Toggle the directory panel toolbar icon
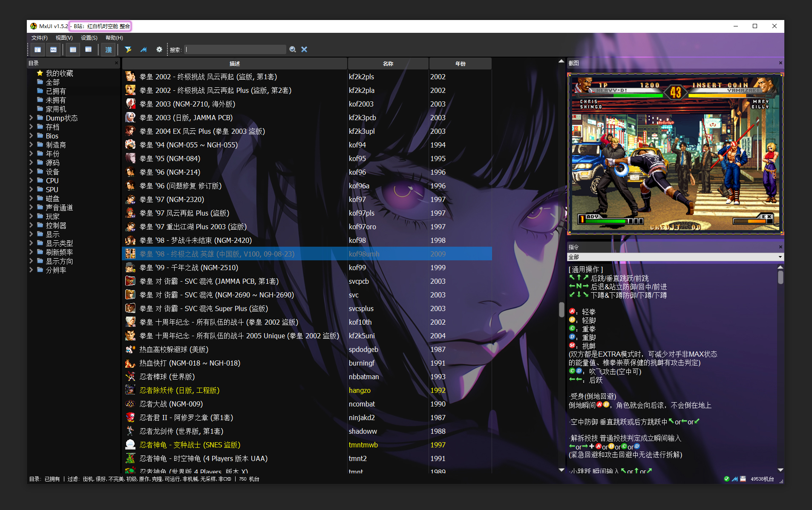812x510 pixels. (37, 49)
